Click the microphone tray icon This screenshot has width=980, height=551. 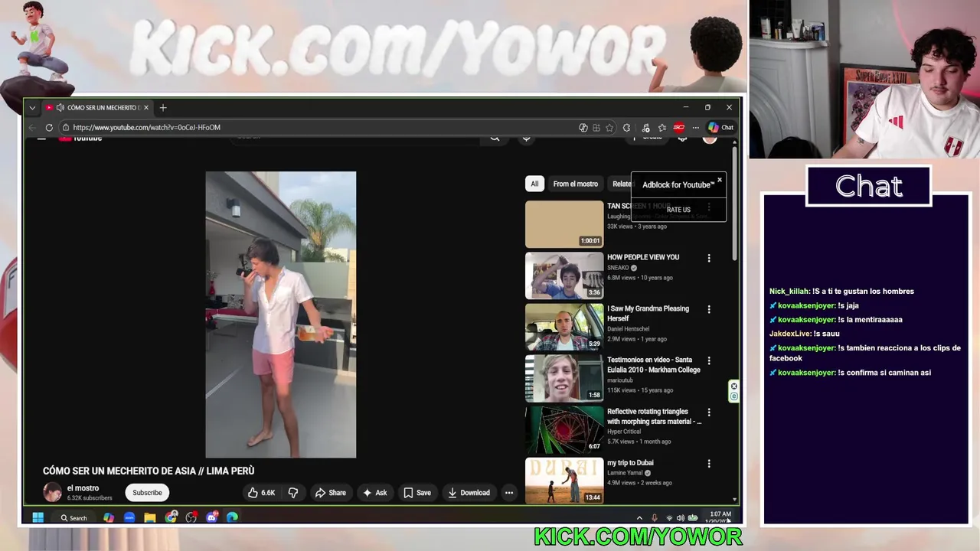click(x=654, y=518)
